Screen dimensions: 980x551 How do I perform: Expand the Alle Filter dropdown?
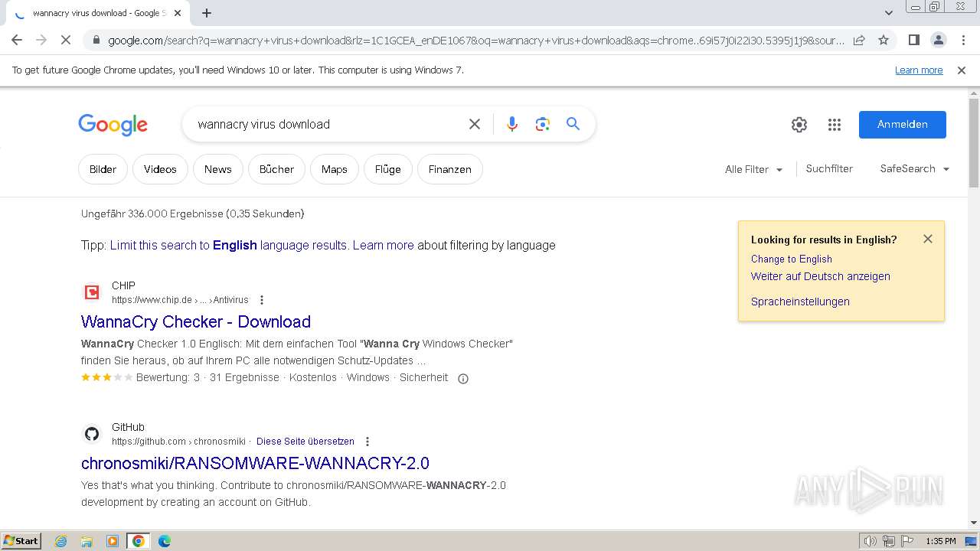pos(754,169)
